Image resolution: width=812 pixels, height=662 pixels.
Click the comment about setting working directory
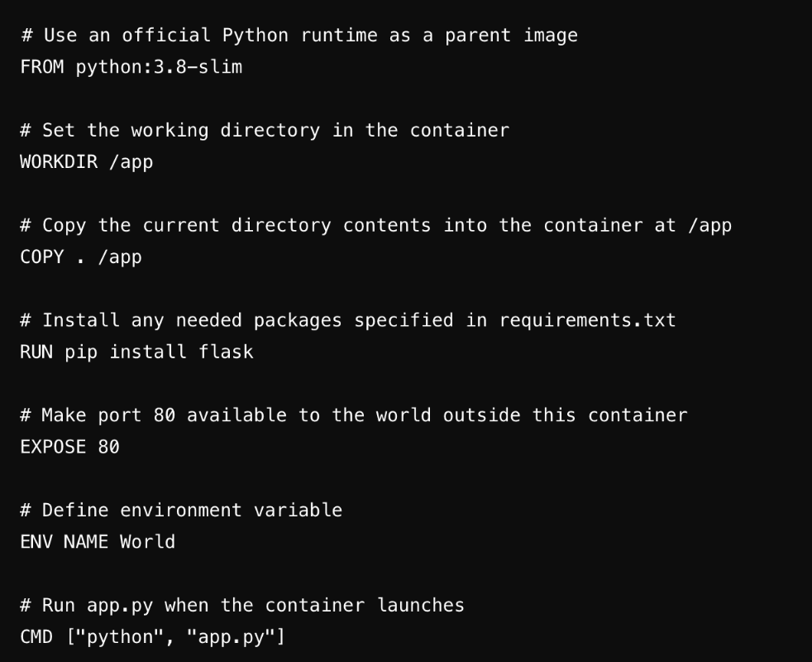tap(265, 130)
